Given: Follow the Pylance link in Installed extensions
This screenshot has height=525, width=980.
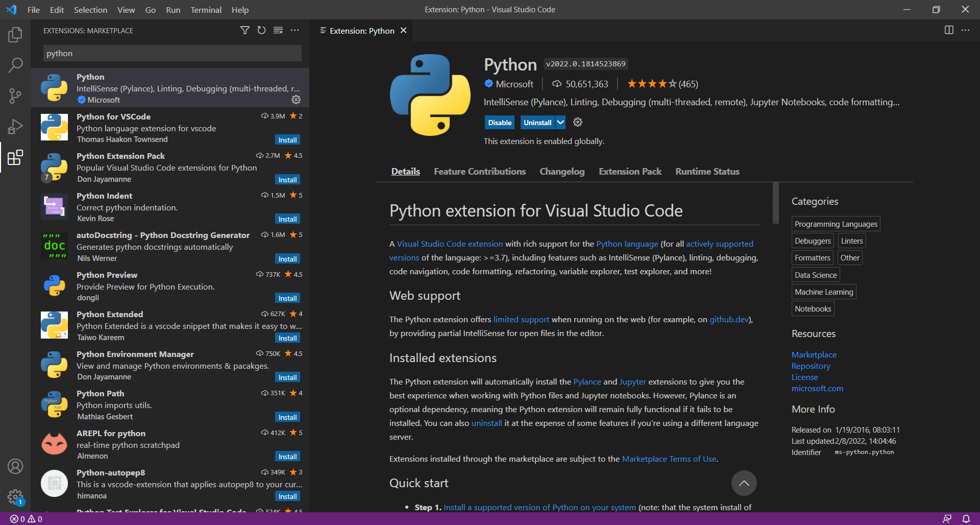Looking at the screenshot, I should tap(587, 381).
